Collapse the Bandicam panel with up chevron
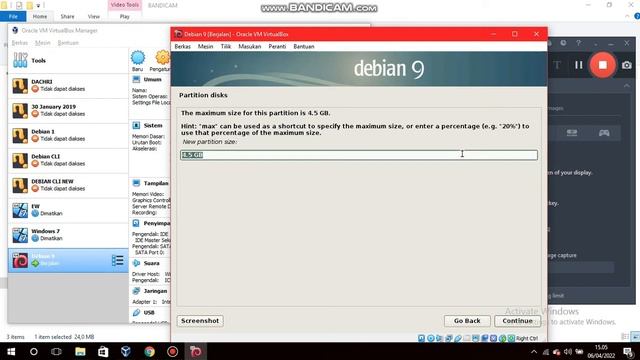Viewport: 640px width, 360px height. tap(627, 86)
